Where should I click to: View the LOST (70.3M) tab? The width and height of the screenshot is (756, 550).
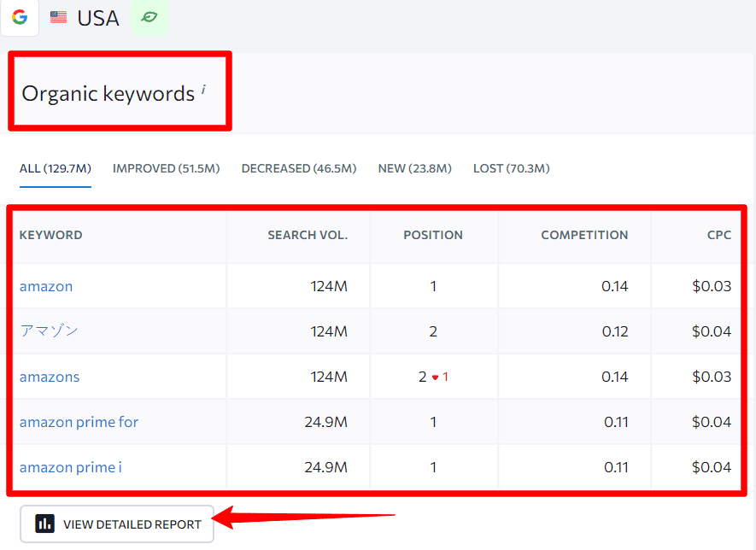[x=511, y=168]
